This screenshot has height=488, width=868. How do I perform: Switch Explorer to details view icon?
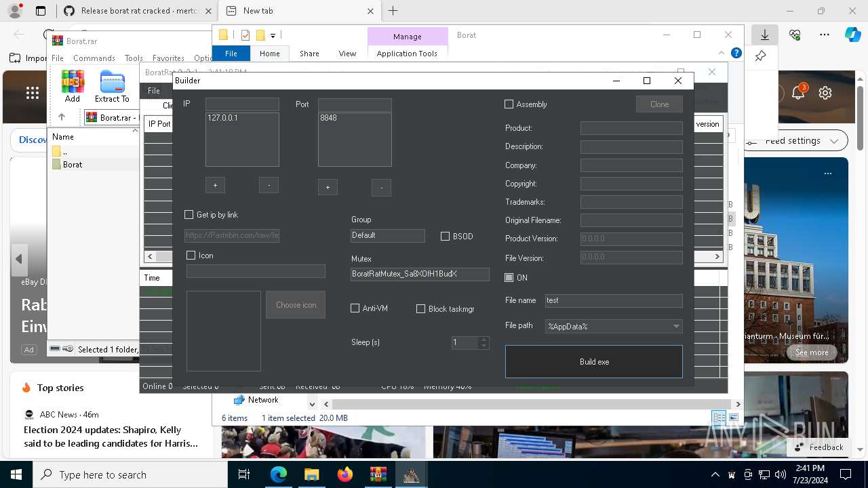tap(719, 418)
